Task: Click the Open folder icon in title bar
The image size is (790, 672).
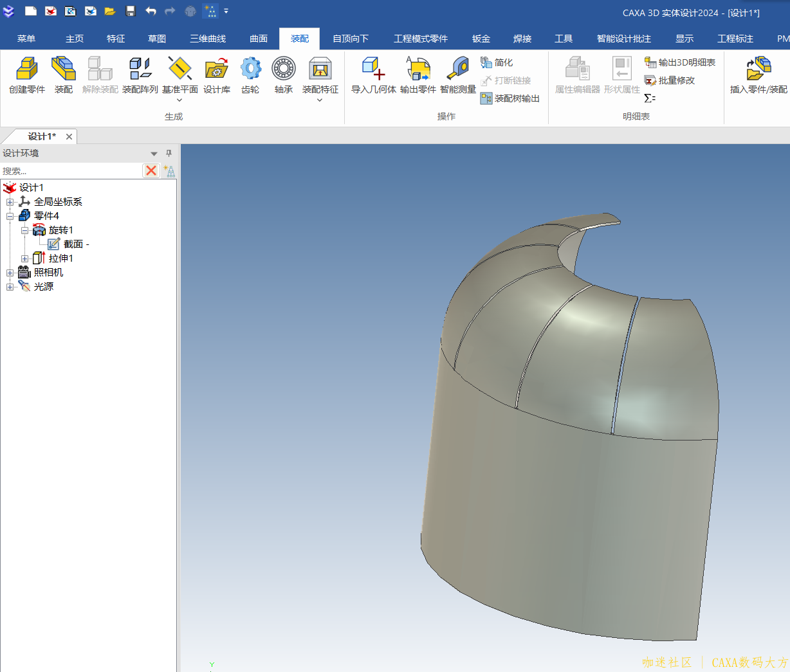Action: pos(110,11)
